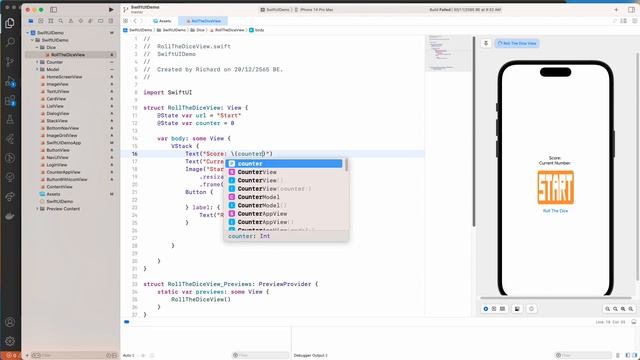Viewport: 640px width, 360px height.
Task: Toggle the debug area at bottom right
Action: tap(634, 322)
